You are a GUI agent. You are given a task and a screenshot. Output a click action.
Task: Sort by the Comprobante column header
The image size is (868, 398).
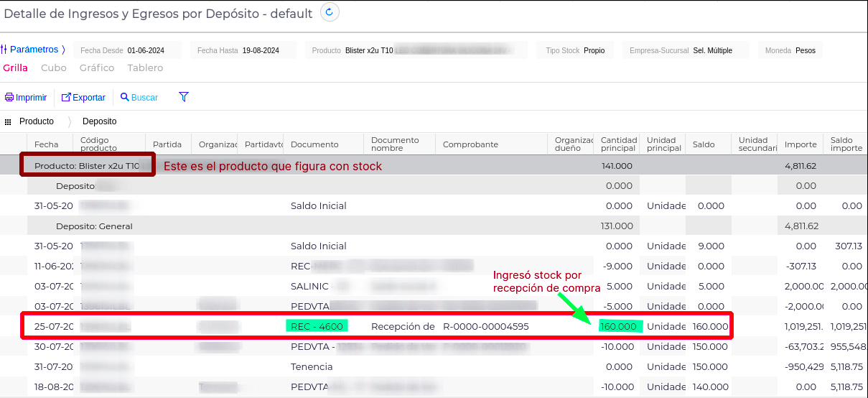pos(470,144)
